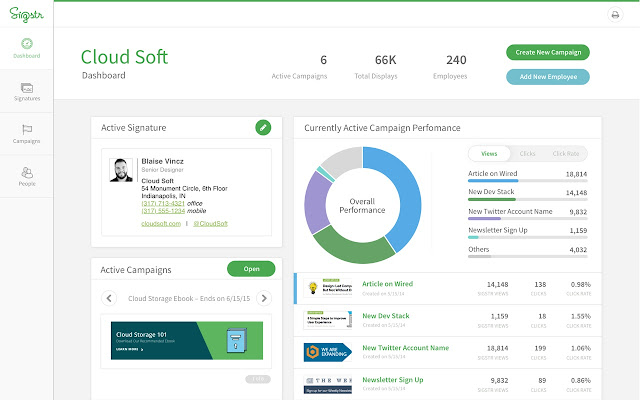
Task: Click 9,832 Sigstr views for Newsletter Sign Up
Action: pos(499,380)
